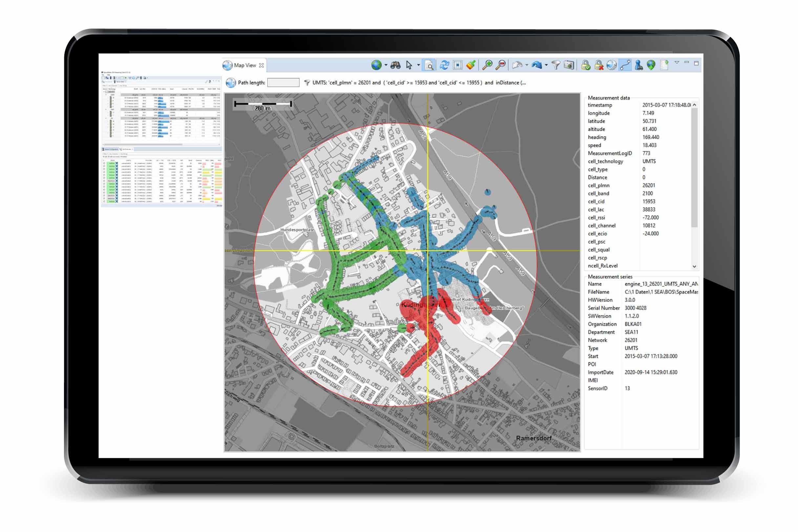Select the latitude value 50.731

pyautogui.click(x=649, y=121)
